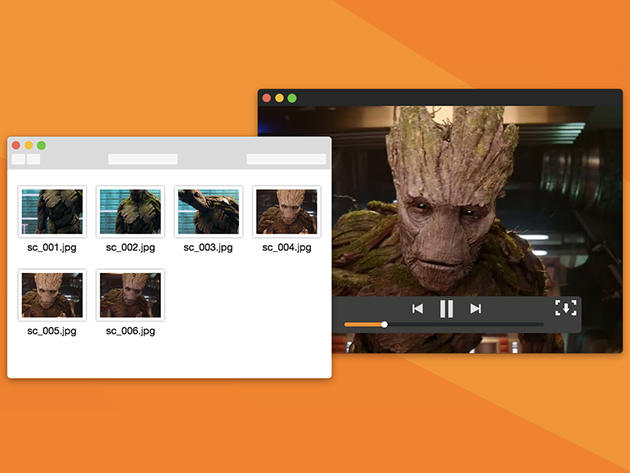Click the sc_006.jpg file name
Viewport: 630px width, 473px height.
pos(130,331)
